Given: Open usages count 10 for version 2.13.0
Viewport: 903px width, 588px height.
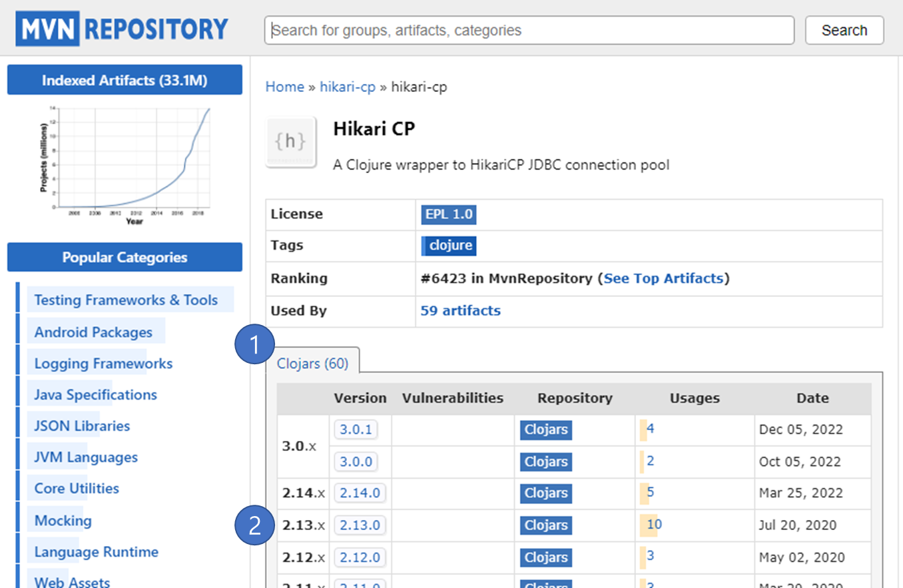Looking at the screenshot, I should 654,525.
